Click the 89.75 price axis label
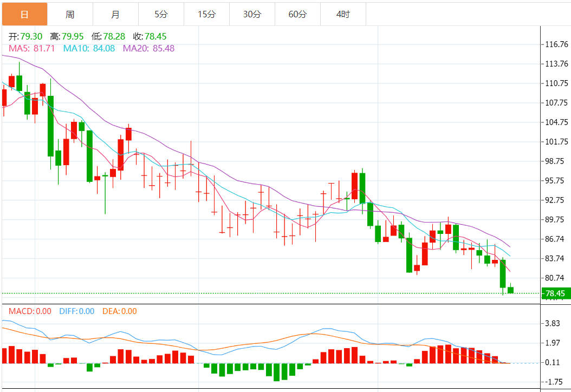Viewport: 571px width, 392px height. tap(555, 219)
